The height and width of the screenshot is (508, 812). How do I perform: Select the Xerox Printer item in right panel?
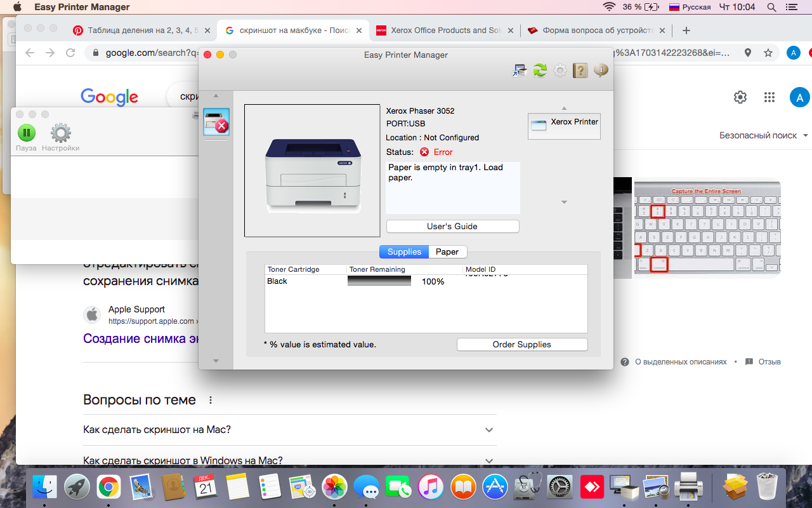pos(564,126)
